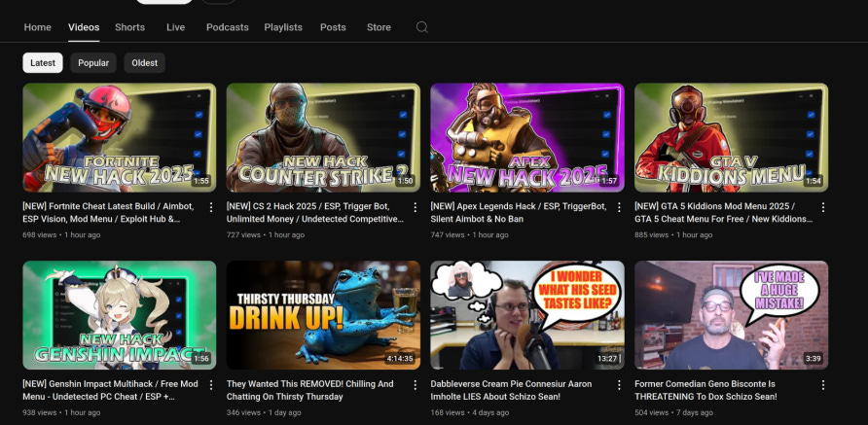
Task: Open '[NEW] Fortnite Cheat Latest Build' title link
Action: [109, 212]
